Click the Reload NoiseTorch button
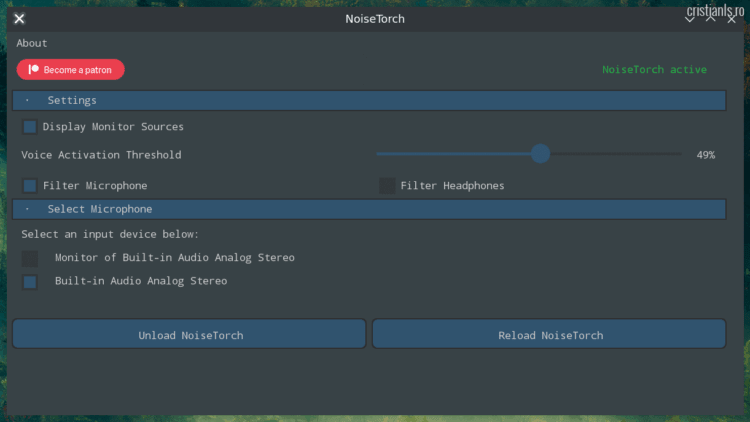 click(549, 334)
